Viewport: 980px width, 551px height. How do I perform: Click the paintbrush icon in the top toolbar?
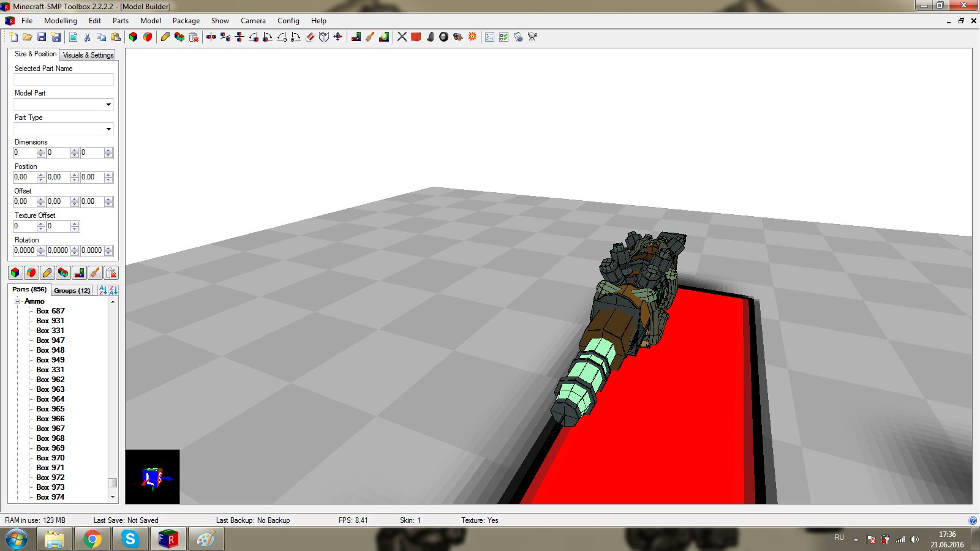(370, 37)
